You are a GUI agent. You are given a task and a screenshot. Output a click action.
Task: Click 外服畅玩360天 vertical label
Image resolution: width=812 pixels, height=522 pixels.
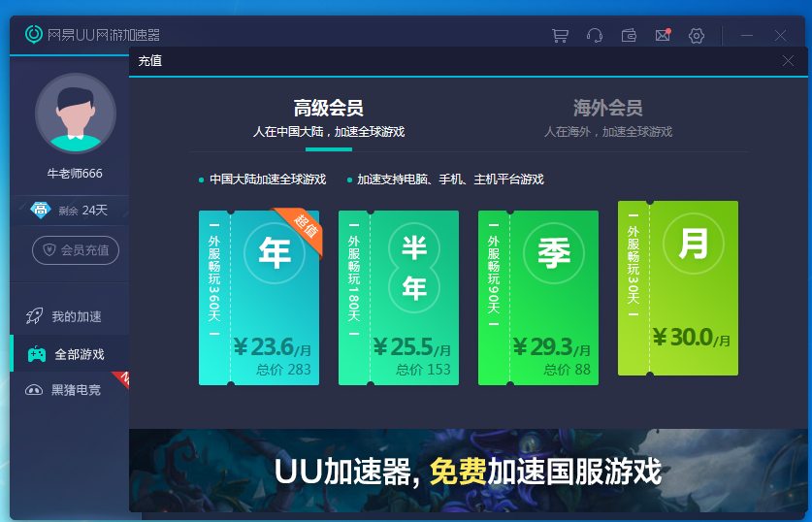(214, 278)
